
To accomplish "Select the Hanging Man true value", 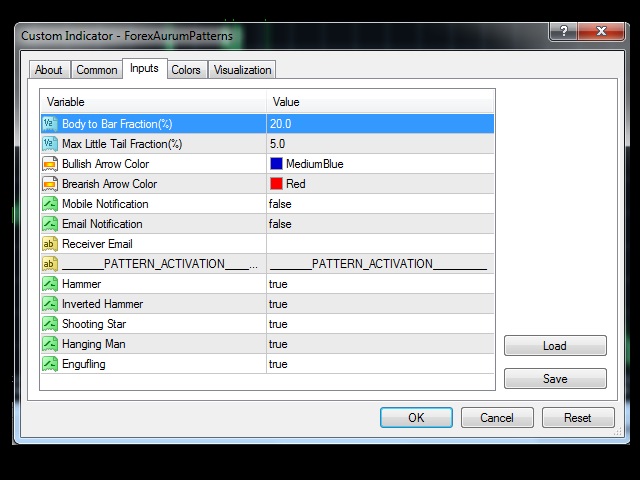I will click(x=380, y=344).
